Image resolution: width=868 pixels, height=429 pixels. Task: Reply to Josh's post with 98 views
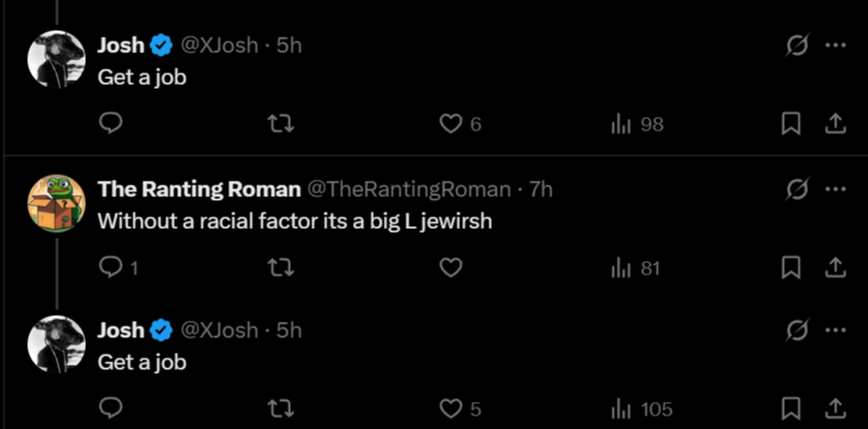click(x=111, y=124)
